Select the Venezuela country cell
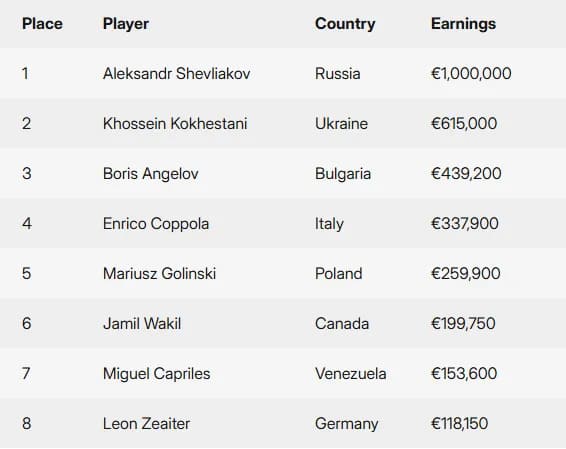The image size is (566, 449). pyautogui.click(x=351, y=374)
